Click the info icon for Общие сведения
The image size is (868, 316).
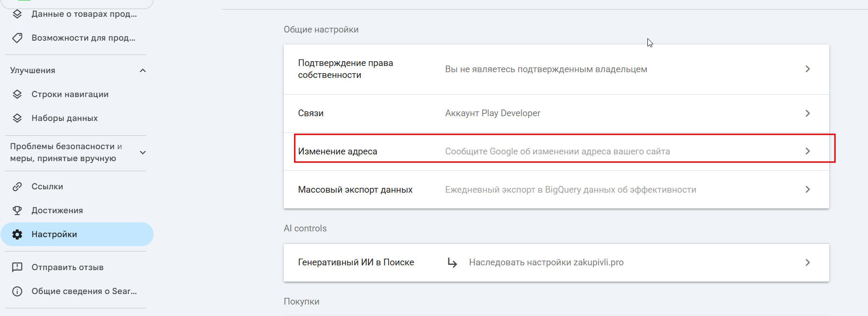coord(17,291)
